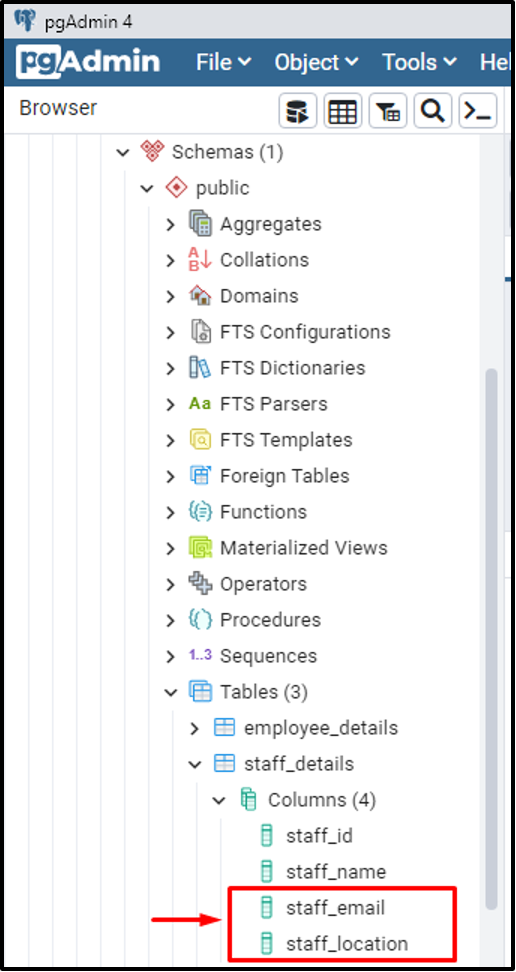516x972 pixels.
Task: Click the Functions node icon
Action: coord(200,512)
